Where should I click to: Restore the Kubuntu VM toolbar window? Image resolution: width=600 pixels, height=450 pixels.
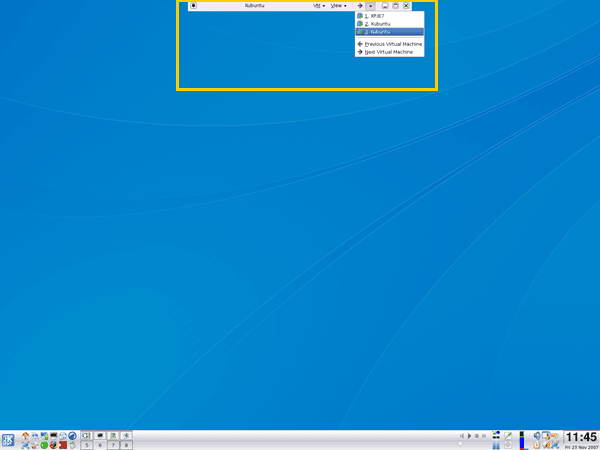point(396,6)
